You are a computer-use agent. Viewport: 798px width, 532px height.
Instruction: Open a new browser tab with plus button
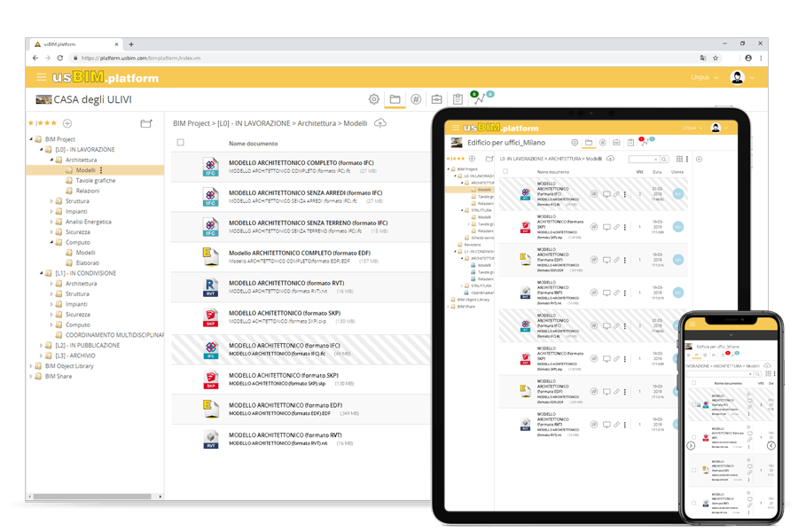tap(131, 44)
